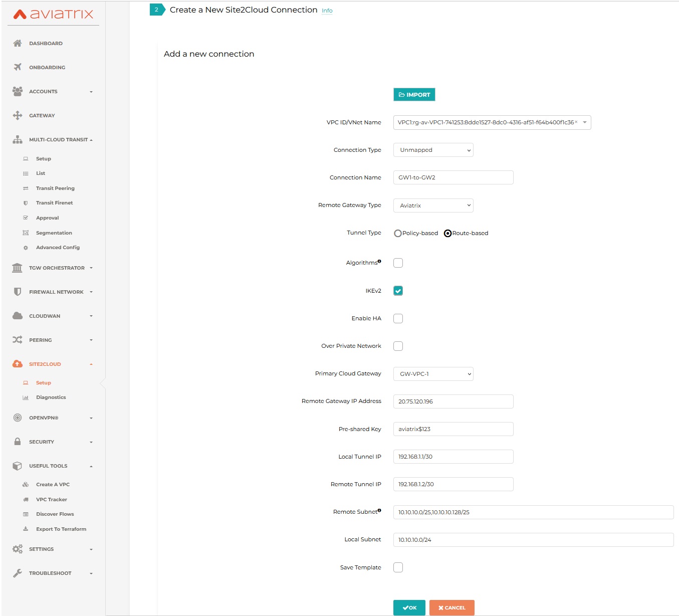Select Policy-based tunnel type

(398, 233)
